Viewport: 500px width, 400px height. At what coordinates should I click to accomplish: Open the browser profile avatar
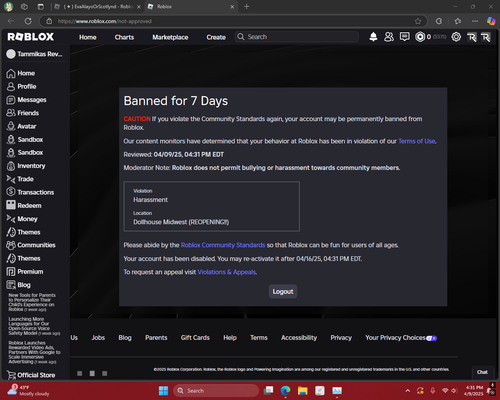9,6
